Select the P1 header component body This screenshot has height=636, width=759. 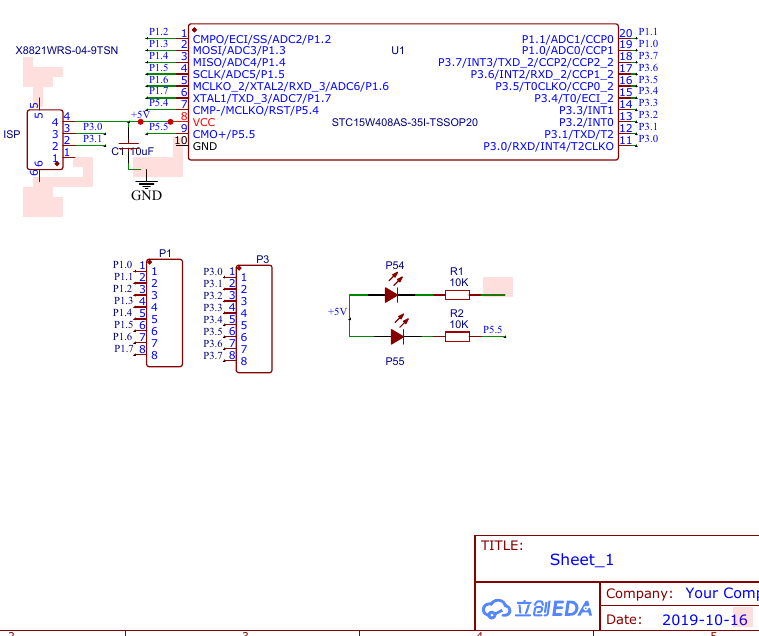pyautogui.click(x=165, y=313)
